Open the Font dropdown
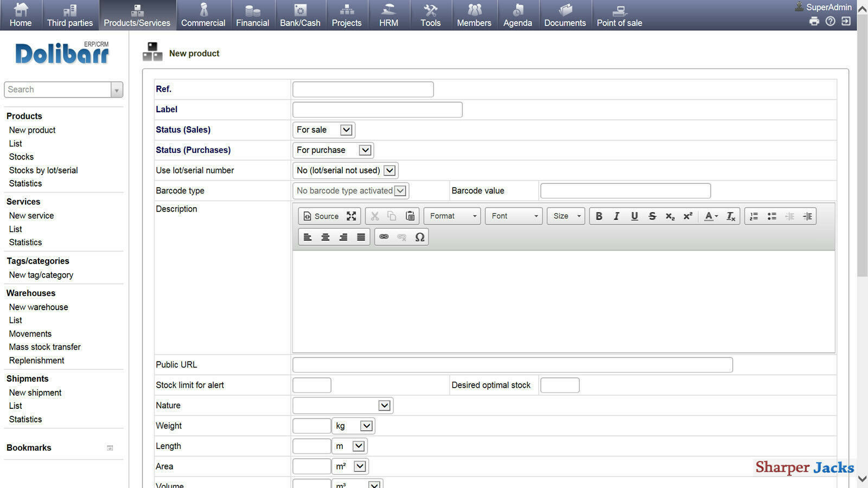This screenshot has height=488, width=868. click(x=514, y=216)
